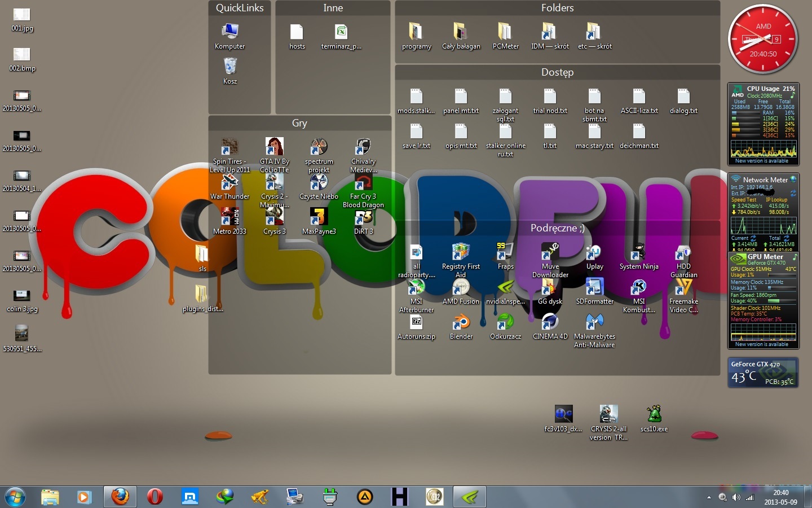Launch Spin Tires Level Up 2011

(230, 156)
